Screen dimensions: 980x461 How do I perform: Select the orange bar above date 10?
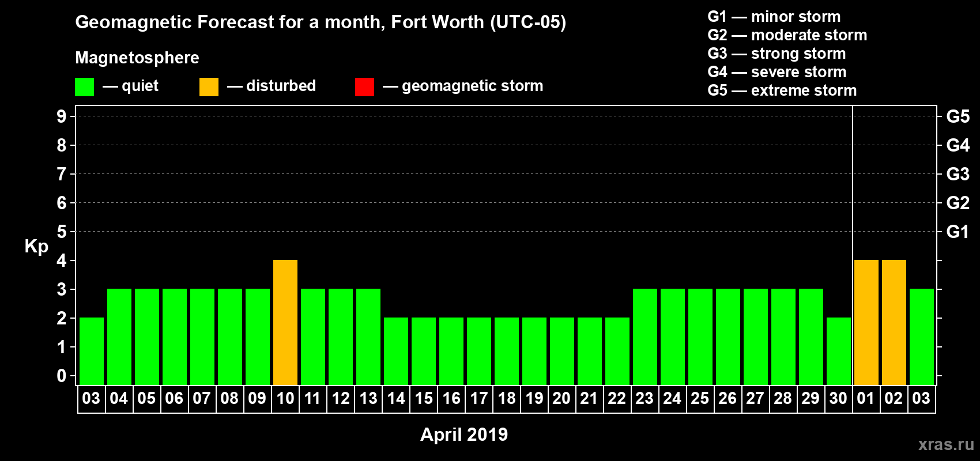pyautogui.click(x=285, y=322)
